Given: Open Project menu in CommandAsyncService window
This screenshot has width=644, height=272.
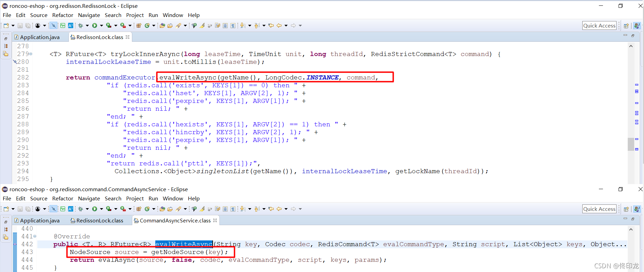Looking at the screenshot, I should pyautogui.click(x=135, y=198).
